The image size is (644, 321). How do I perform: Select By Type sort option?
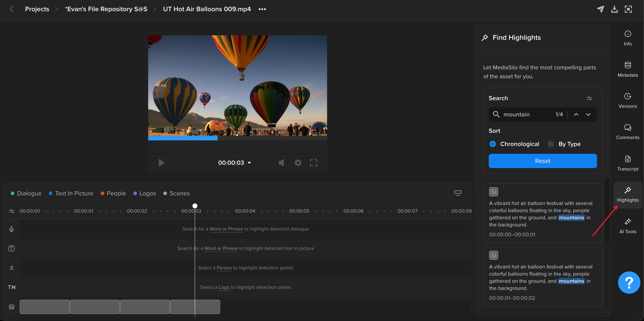click(x=564, y=144)
